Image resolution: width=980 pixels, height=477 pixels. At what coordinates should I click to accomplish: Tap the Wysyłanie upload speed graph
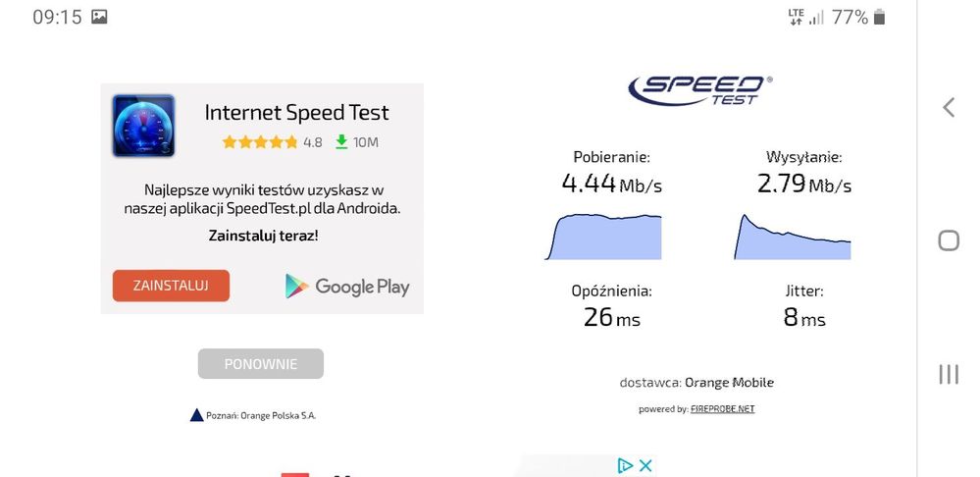tap(793, 237)
